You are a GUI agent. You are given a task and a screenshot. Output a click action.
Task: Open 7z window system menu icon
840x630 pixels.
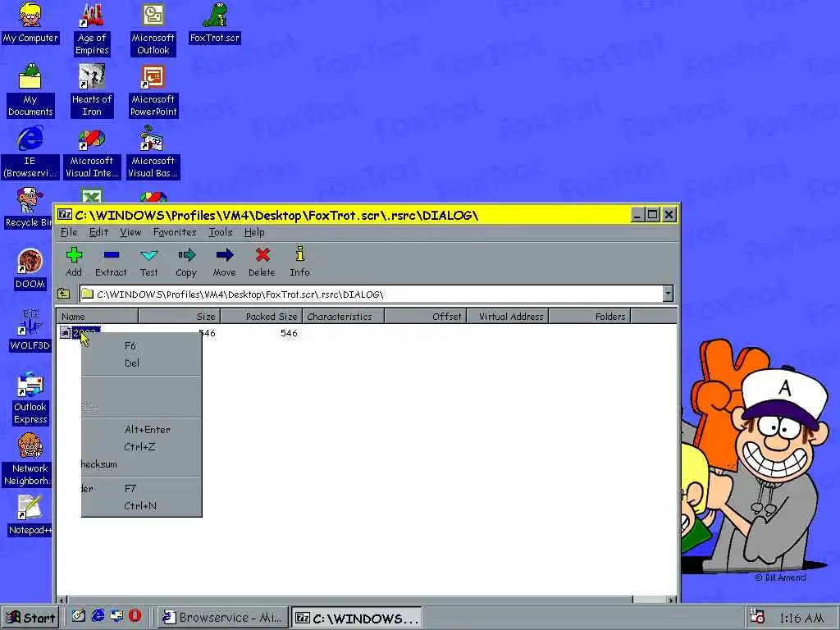tap(65, 215)
